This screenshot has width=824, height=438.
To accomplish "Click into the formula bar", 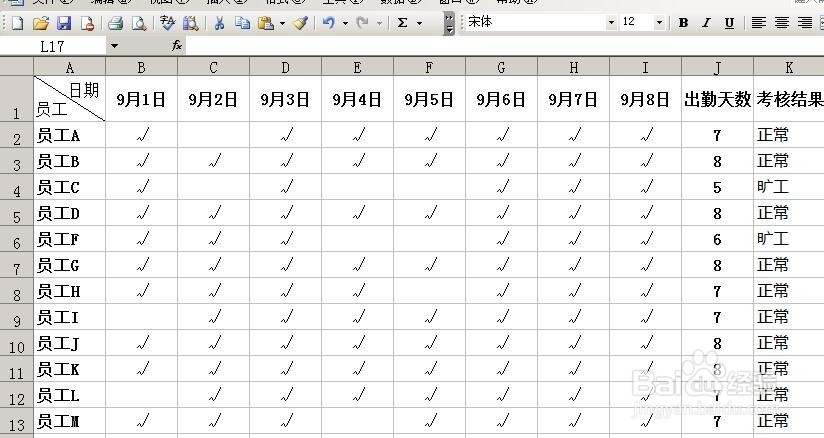I will click(x=504, y=46).
